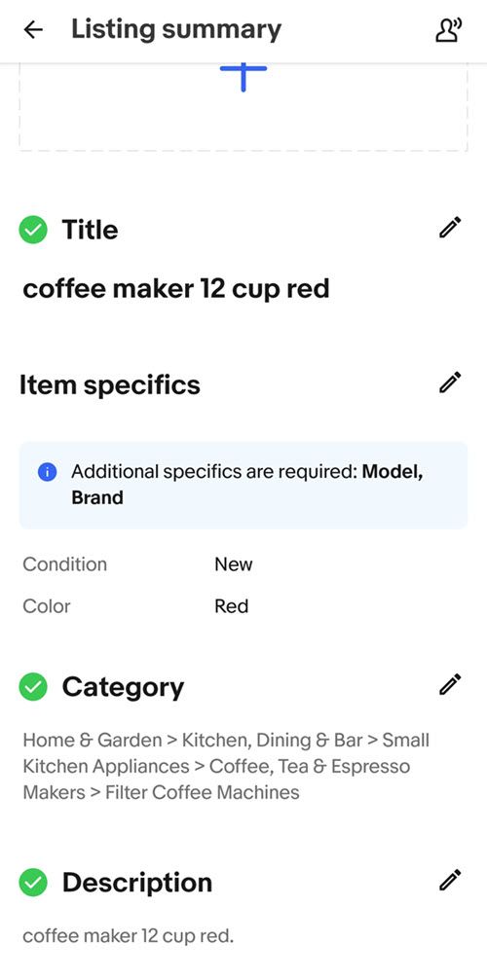Tap the title text coffee maker 12 cup red
487x980 pixels.
click(176, 289)
